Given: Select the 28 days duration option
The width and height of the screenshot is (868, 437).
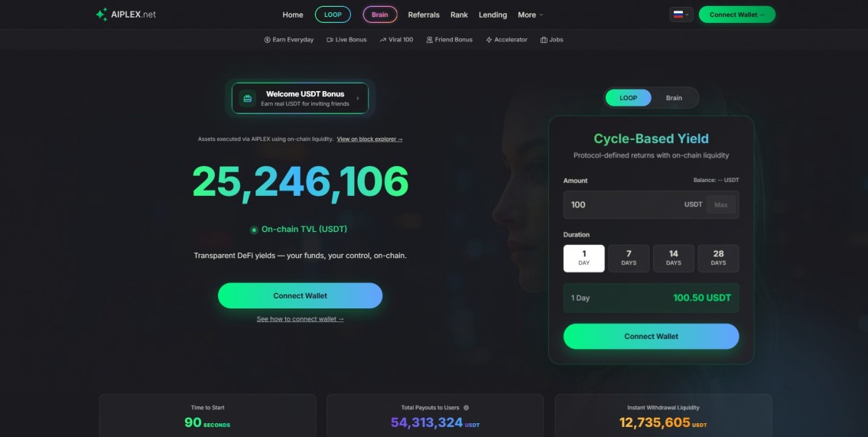Looking at the screenshot, I should pyautogui.click(x=719, y=258).
